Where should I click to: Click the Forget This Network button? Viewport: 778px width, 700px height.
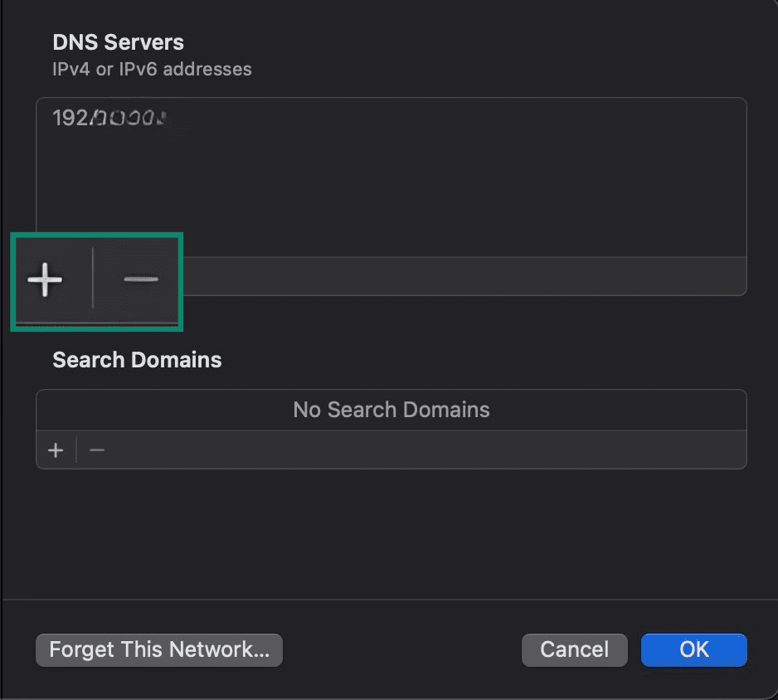(x=159, y=649)
